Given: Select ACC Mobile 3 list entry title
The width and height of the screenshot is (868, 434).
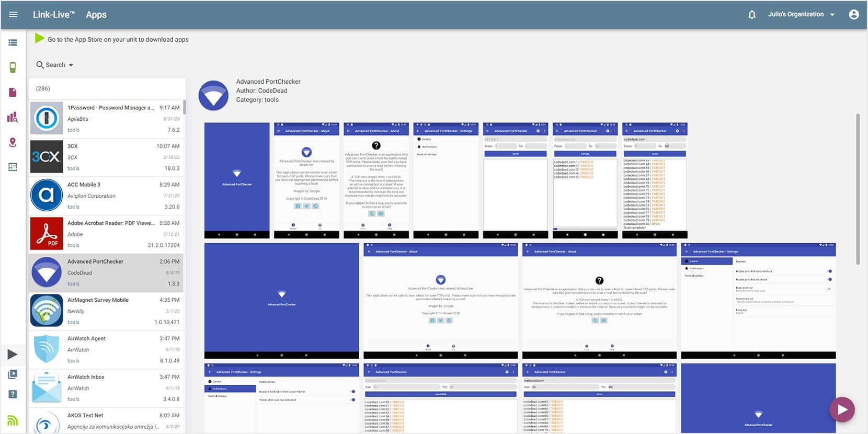Looking at the screenshot, I should pos(84,185).
